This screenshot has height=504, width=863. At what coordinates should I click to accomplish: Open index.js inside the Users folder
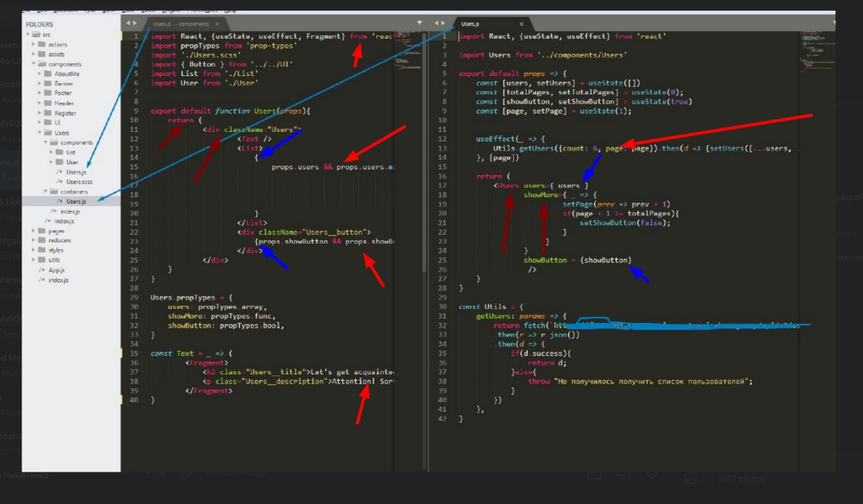(70, 211)
